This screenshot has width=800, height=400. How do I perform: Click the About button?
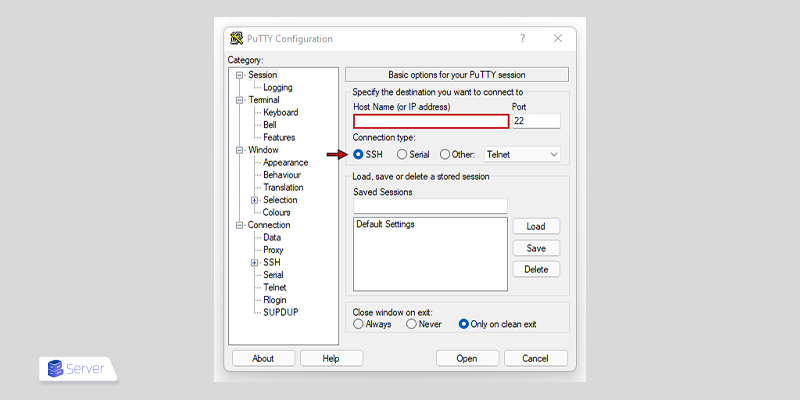[x=263, y=358]
